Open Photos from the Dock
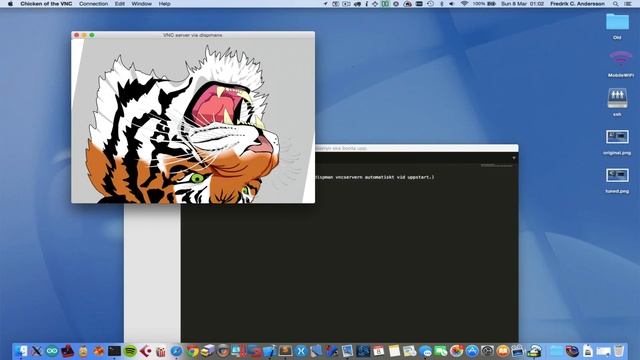 (x=456, y=351)
